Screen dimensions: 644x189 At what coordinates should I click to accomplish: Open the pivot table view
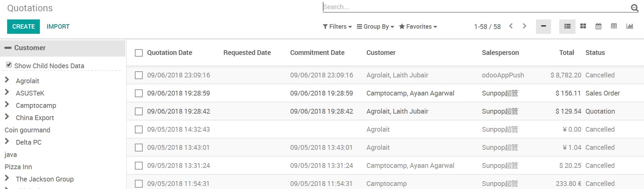[614, 26]
